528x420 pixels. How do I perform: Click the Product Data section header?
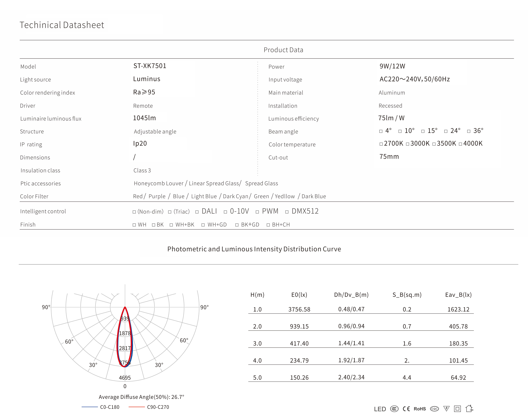click(x=283, y=50)
